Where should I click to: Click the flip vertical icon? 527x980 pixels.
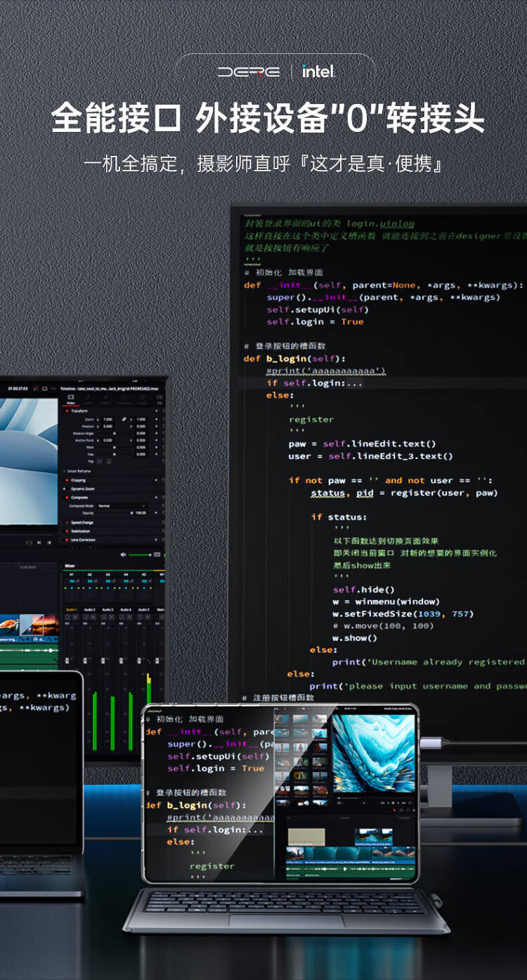tap(109, 461)
